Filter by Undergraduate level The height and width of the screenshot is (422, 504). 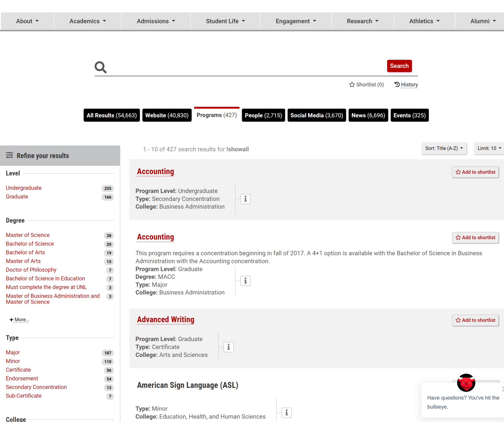point(24,188)
